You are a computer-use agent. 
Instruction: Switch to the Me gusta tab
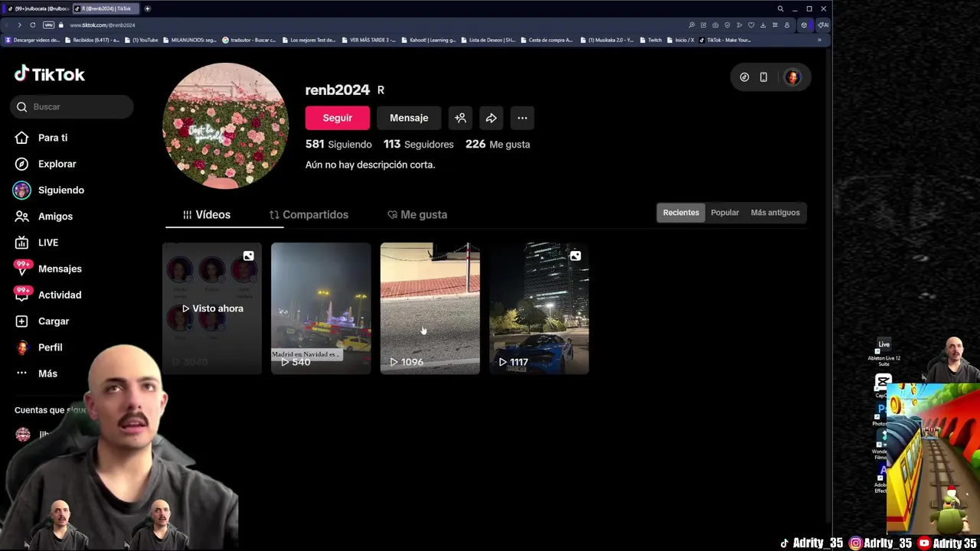click(x=417, y=215)
